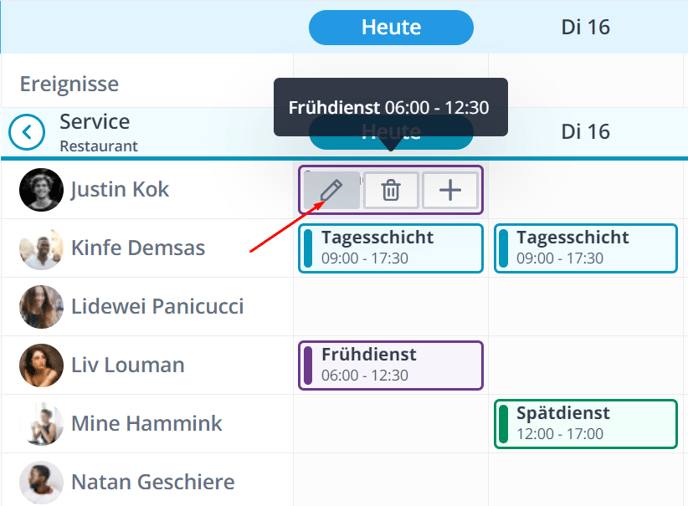Open Mine Hammink's Spätdienst shift
Image resolution: width=688 pixels, height=506 pixels.
tap(586, 424)
